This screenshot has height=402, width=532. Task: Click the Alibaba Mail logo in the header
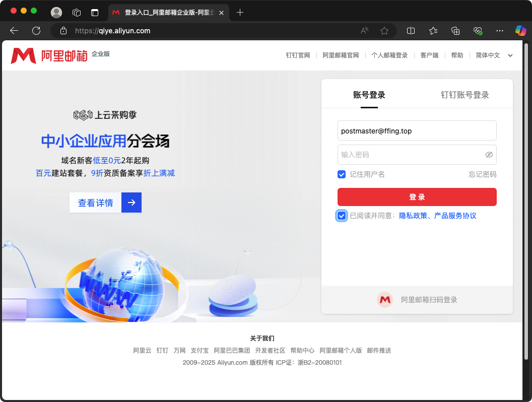click(x=49, y=55)
